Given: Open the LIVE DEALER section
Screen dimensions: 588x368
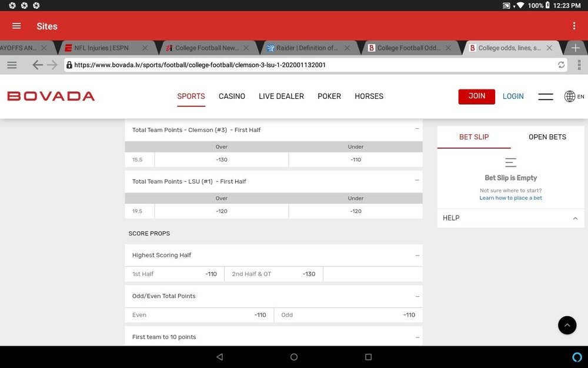Looking at the screenshot, I should tap(281, 96).
